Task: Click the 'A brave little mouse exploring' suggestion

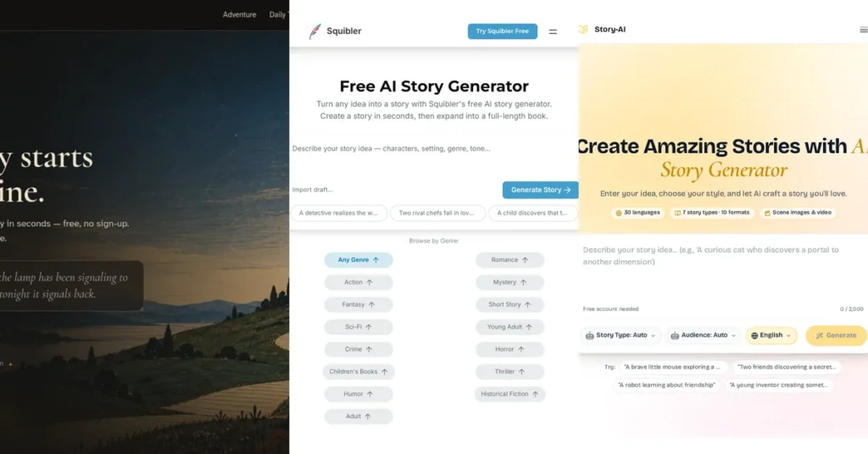Action: pyautogui.click(x=672, y=367)
